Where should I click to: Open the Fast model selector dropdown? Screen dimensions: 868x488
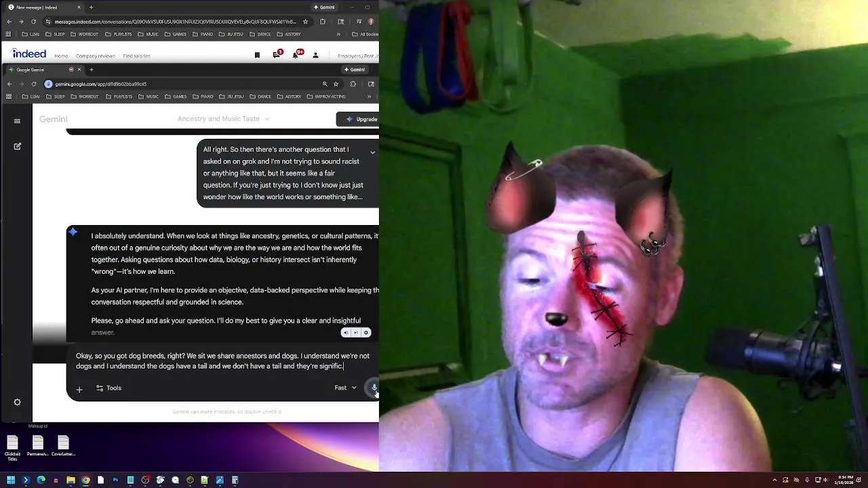345,388
